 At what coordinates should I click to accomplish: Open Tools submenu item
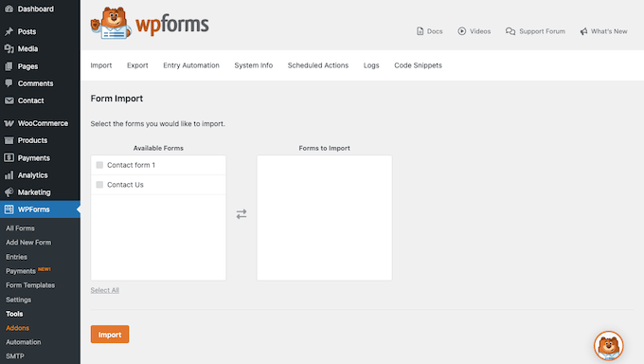pos(14,314)
